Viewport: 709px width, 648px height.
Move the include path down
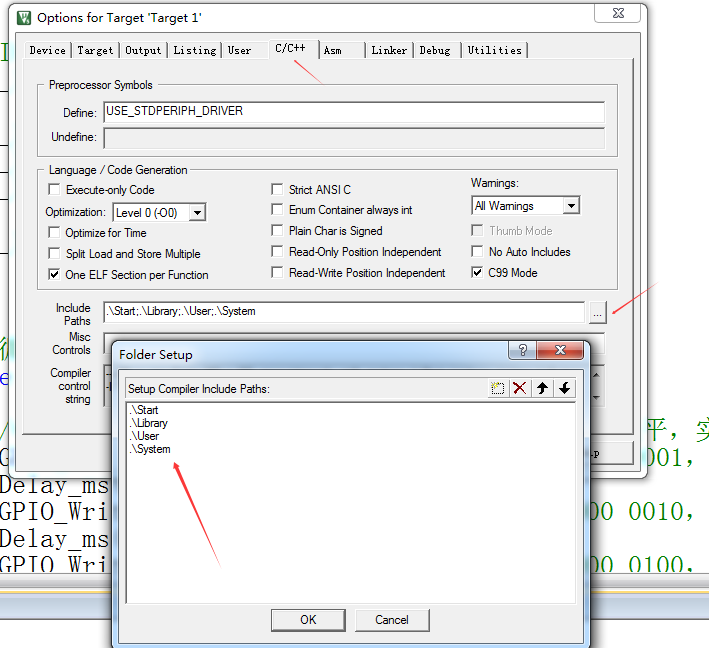pyautogui.click(x=565, y=388)
